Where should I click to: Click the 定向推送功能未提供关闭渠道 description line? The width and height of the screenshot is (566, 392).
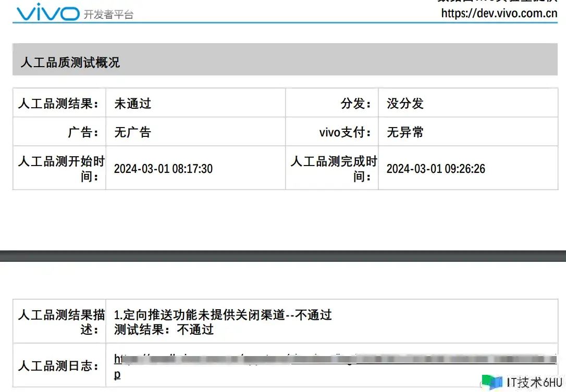point(223,315)
